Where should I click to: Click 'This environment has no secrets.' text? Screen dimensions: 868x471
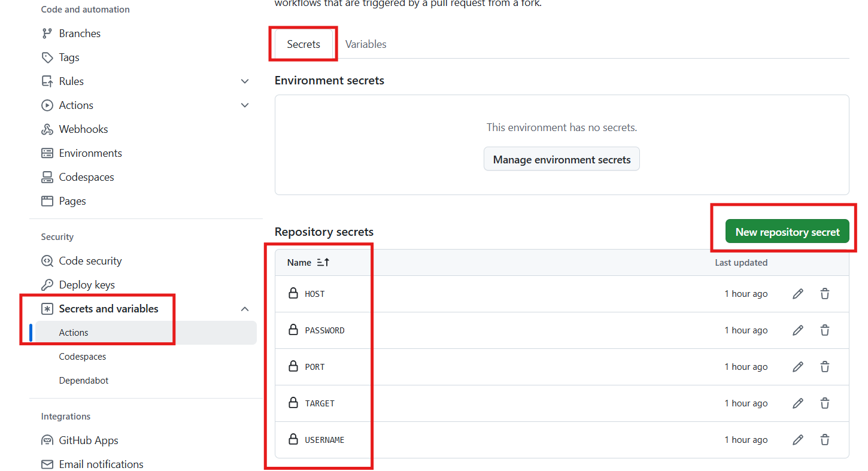(x=562, y=127)
